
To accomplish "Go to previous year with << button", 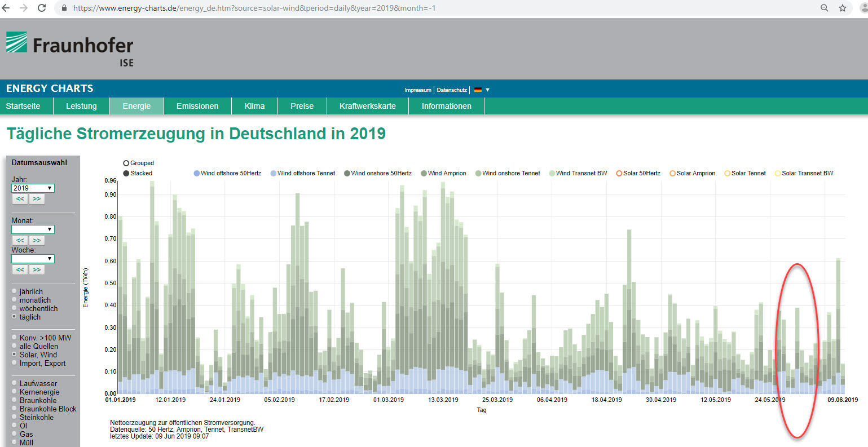I will [20, 199].
